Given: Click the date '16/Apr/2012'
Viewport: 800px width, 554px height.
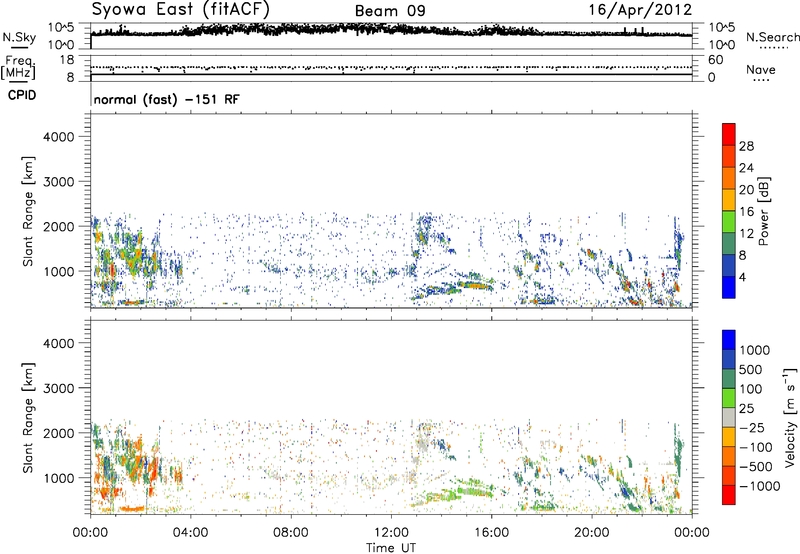Looking at the screenshot, I should point(640,10).
